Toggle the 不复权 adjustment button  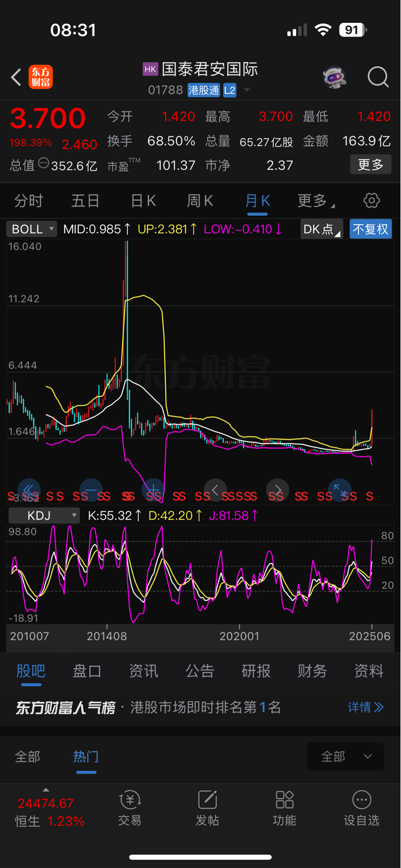pos(370,229)
